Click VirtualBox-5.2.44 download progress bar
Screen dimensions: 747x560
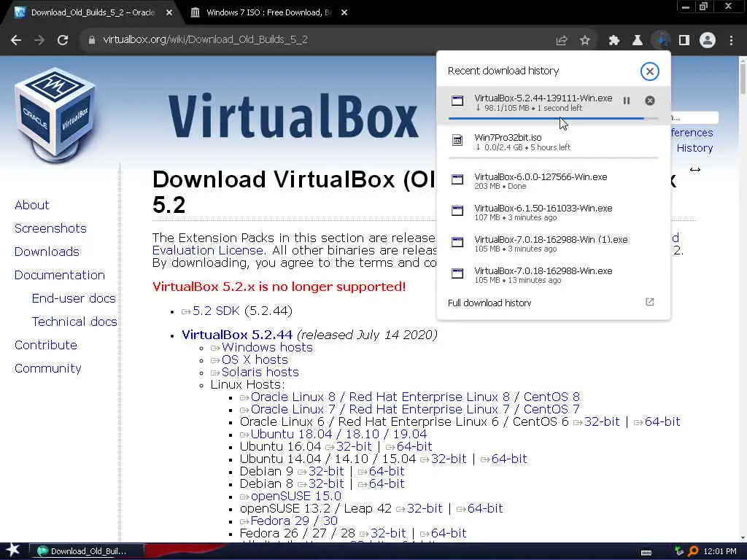click(x=553, y=119)
